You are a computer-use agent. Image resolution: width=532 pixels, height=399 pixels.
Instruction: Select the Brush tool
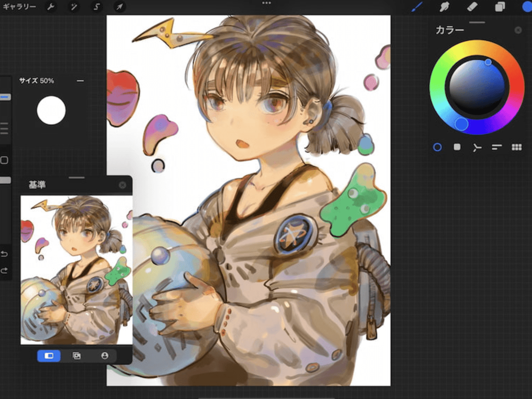(417, 7)
